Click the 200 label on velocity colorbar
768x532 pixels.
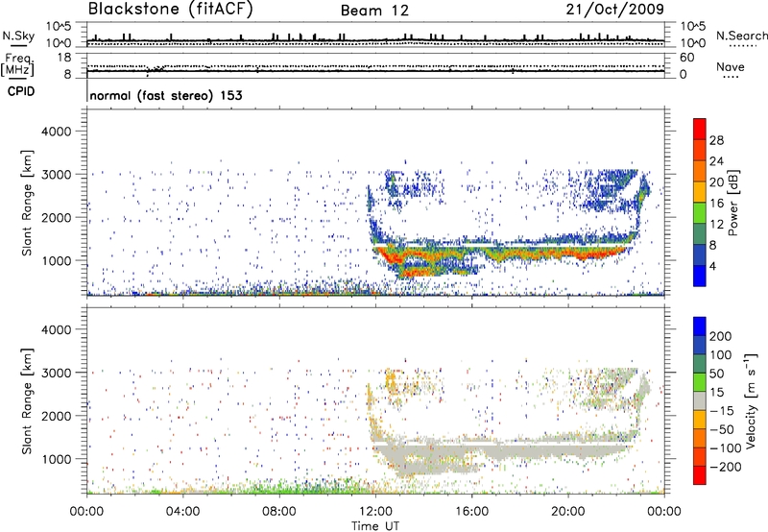721,336
